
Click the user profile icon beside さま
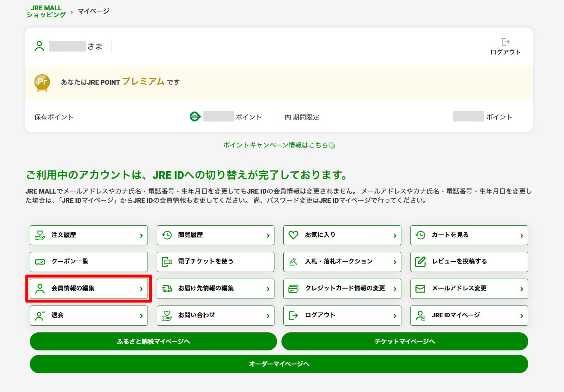[39, 46]
